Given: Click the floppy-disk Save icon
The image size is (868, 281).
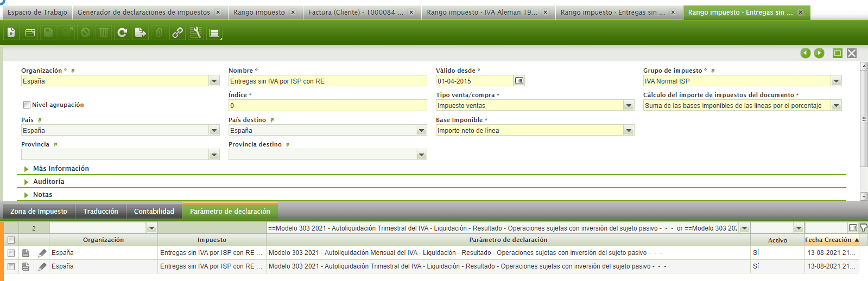Looking at the screenshot, I should (48, 33).
